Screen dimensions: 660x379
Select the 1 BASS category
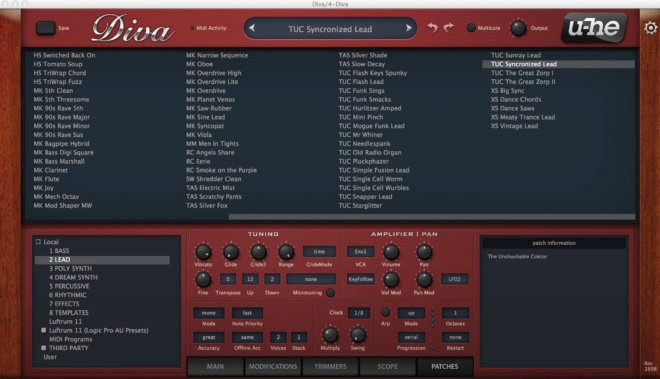tap(59, 251)
